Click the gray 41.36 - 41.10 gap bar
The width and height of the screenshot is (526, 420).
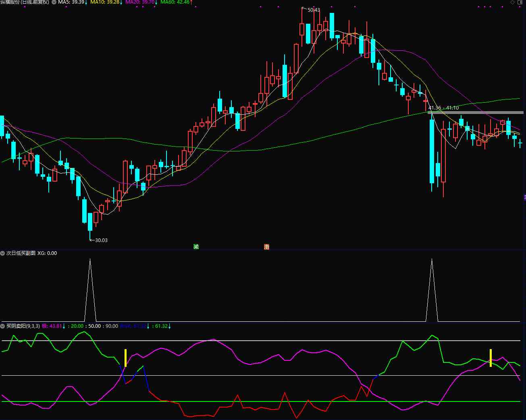pos(476,113)
